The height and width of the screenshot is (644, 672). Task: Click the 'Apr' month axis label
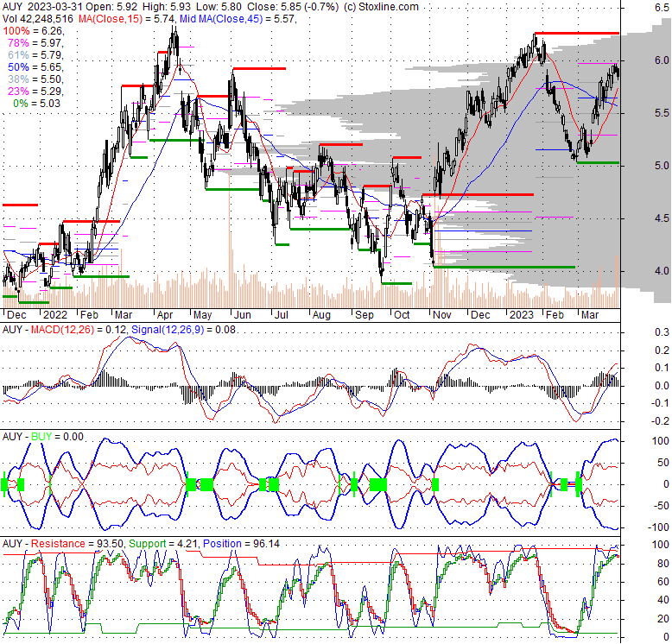pyautogui.click(x=165, y=315)
